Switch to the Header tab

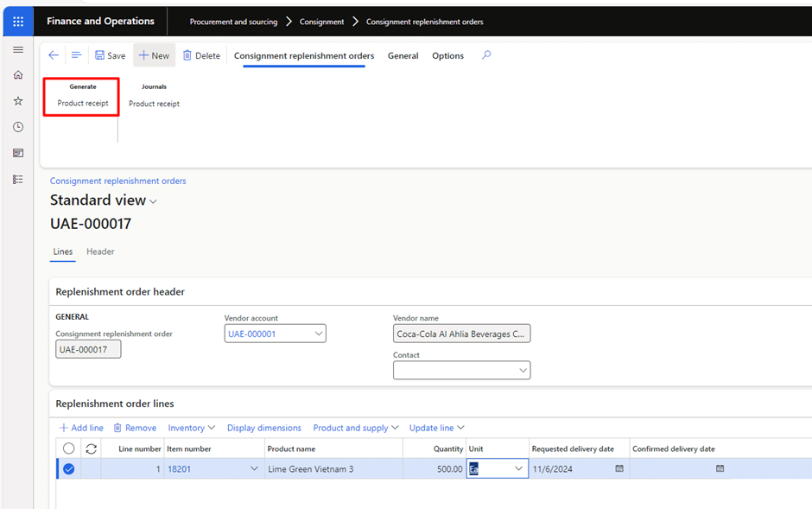[100, 251]
